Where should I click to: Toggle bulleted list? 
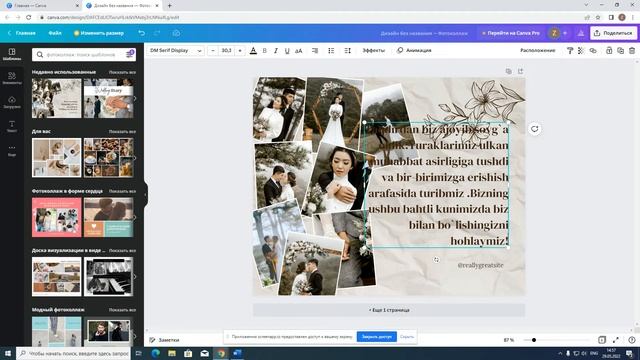point(331,51)
